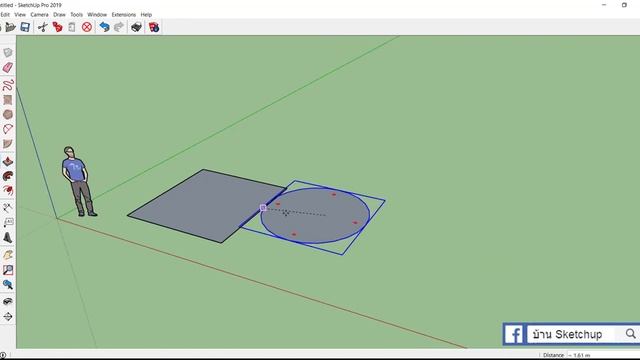Screen dimensions: 640x360
Task: Select the Arc tool
Action: [x=8, y=129]
